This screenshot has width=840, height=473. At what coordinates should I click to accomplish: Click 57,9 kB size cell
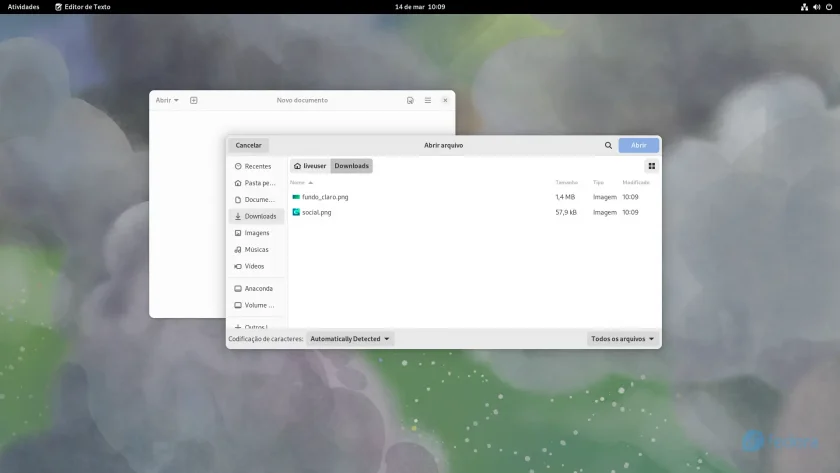point(566,212)
